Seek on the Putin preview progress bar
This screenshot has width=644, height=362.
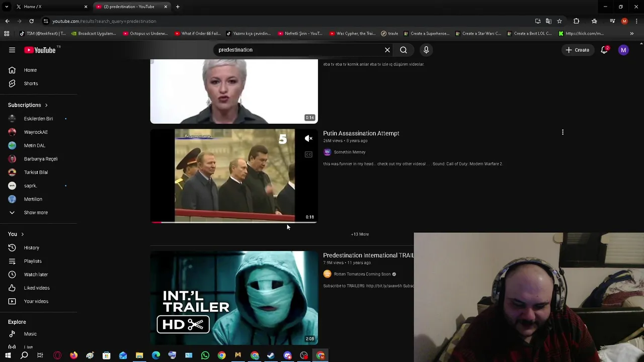coord(234,222)
